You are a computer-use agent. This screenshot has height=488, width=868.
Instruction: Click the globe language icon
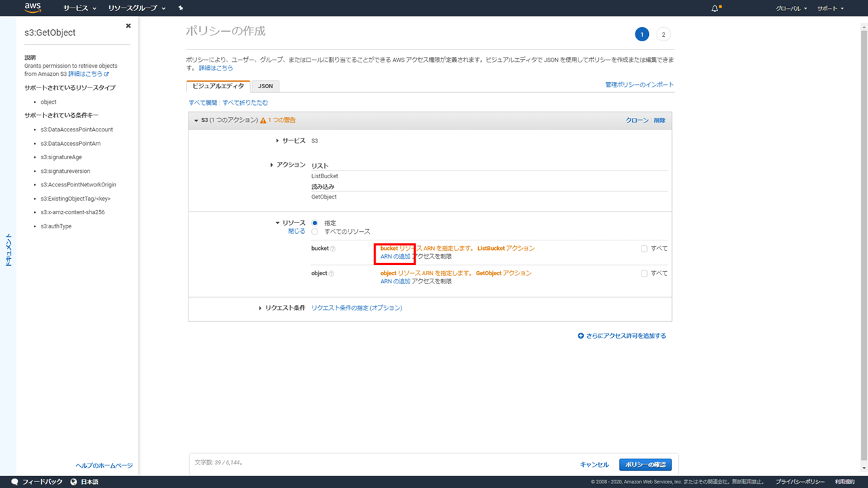click(73, 482)
